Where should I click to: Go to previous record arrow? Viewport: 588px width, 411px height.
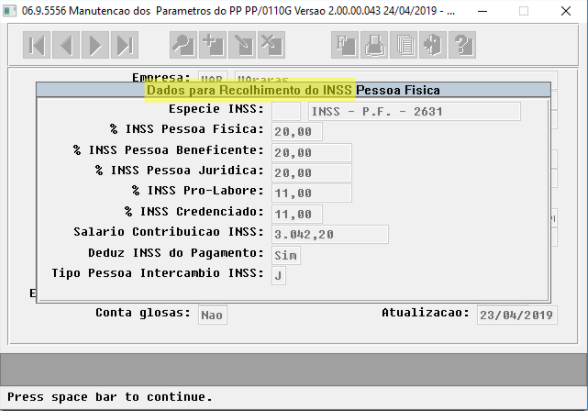point(66,45)
